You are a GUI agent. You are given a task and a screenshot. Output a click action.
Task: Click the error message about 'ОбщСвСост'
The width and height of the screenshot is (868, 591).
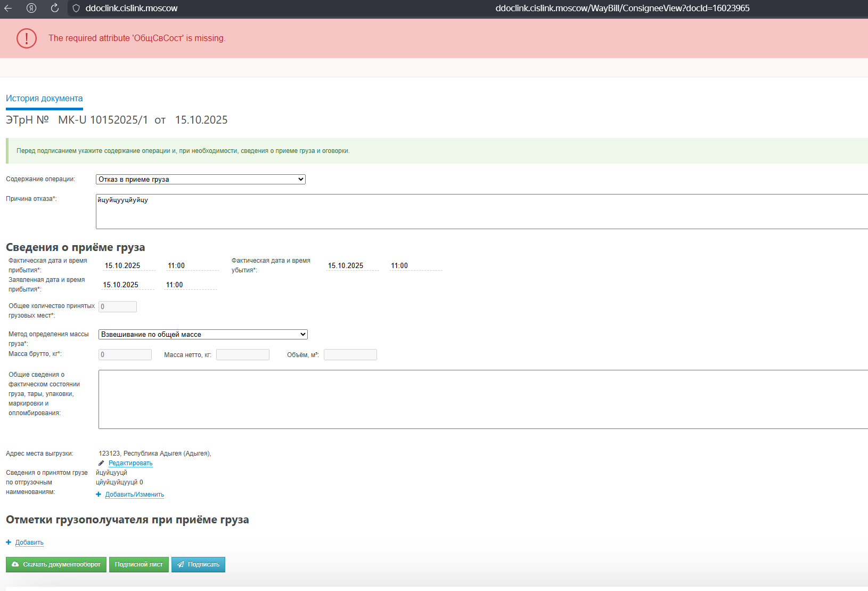click(137, 38)
